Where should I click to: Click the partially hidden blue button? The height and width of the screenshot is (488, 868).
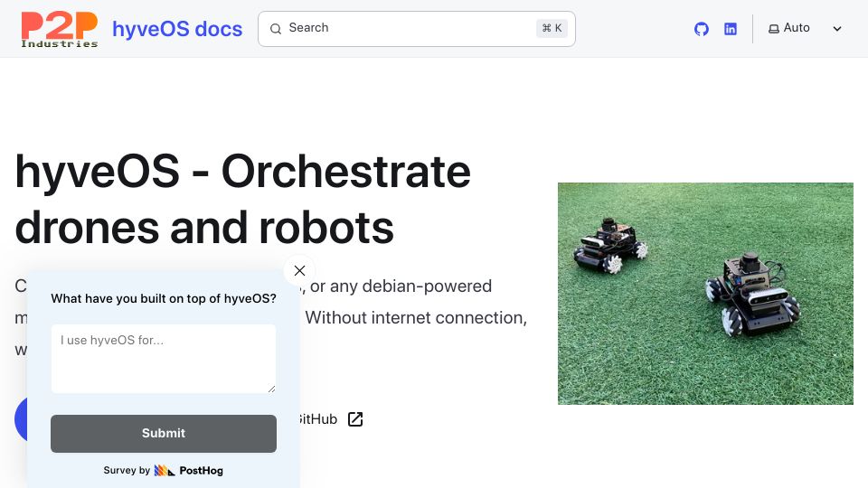click(x=21, y=419)
